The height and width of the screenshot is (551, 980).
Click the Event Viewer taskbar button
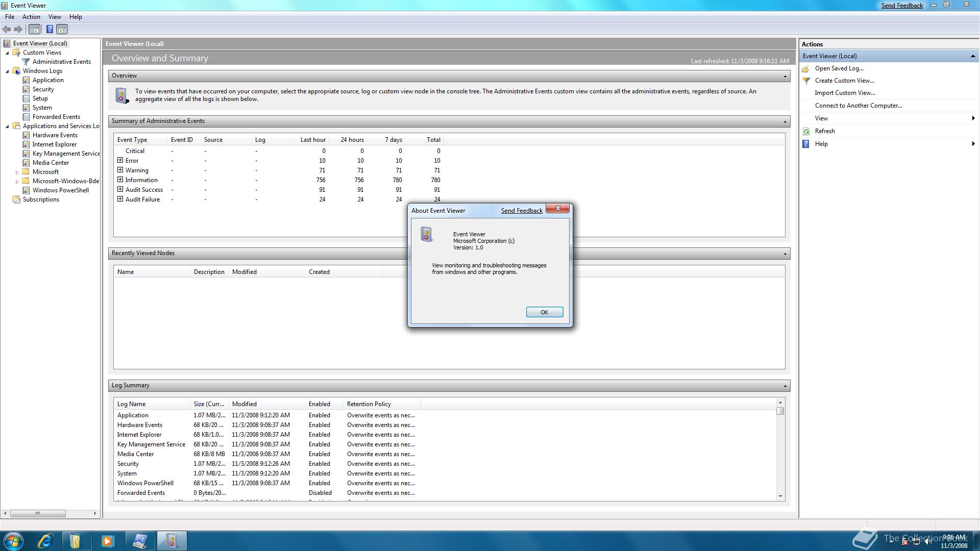171,541
